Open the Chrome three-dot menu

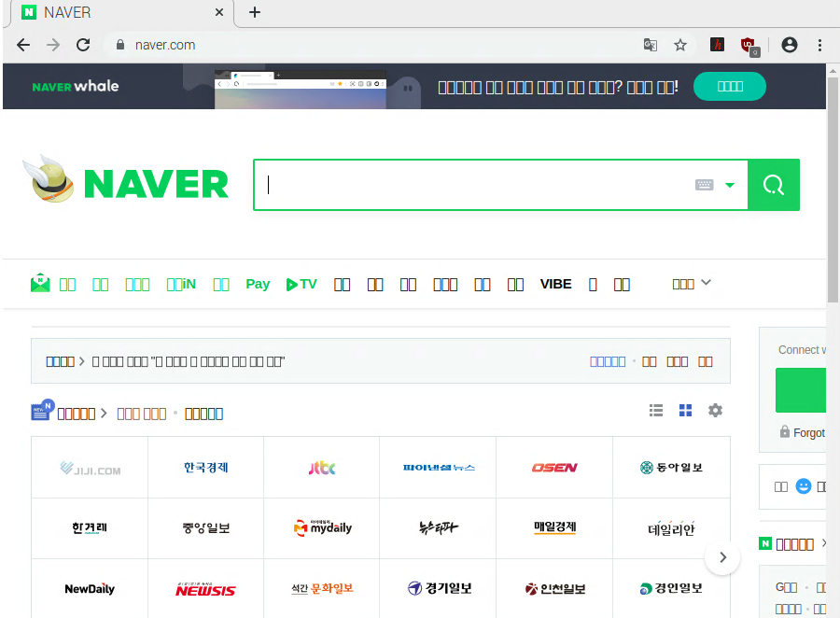click(819, 45)
